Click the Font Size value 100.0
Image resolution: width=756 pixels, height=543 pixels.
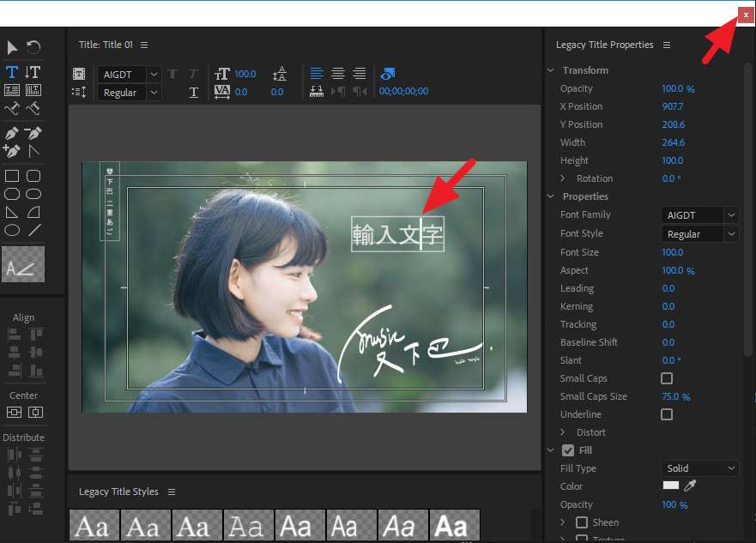pos(672,252)
